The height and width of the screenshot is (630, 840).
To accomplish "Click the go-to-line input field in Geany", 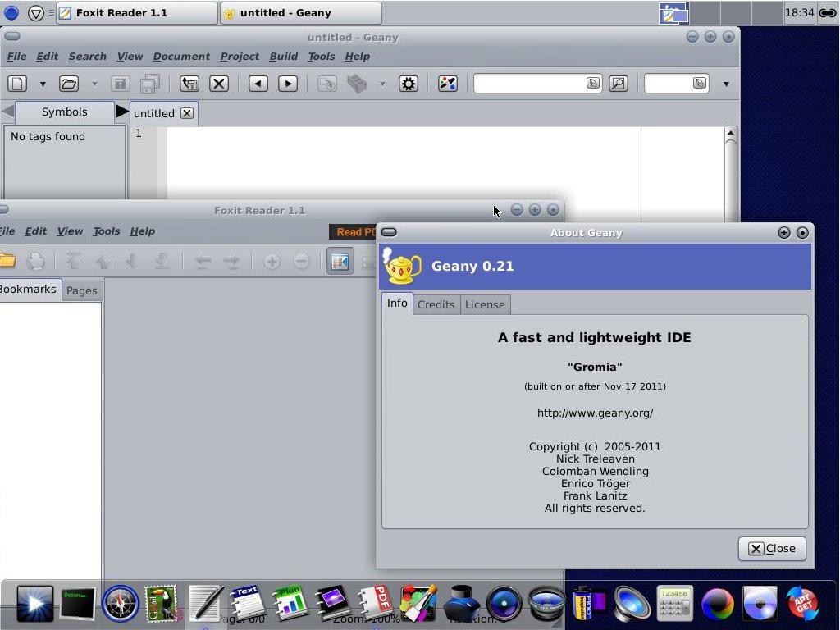I will [x=677, y=83].
